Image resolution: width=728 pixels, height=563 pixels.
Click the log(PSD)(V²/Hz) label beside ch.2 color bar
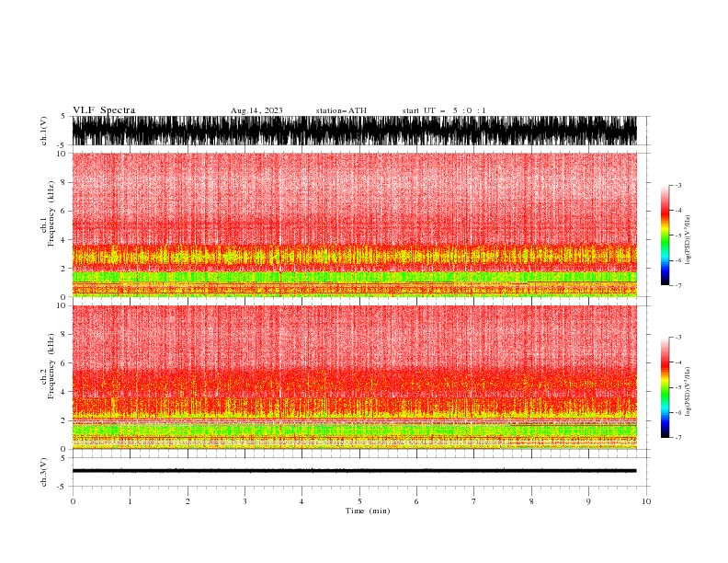coord(688,392)
